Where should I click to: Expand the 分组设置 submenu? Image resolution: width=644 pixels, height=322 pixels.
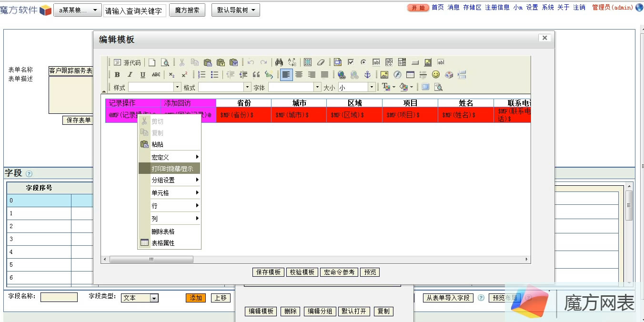pos(169,180)
